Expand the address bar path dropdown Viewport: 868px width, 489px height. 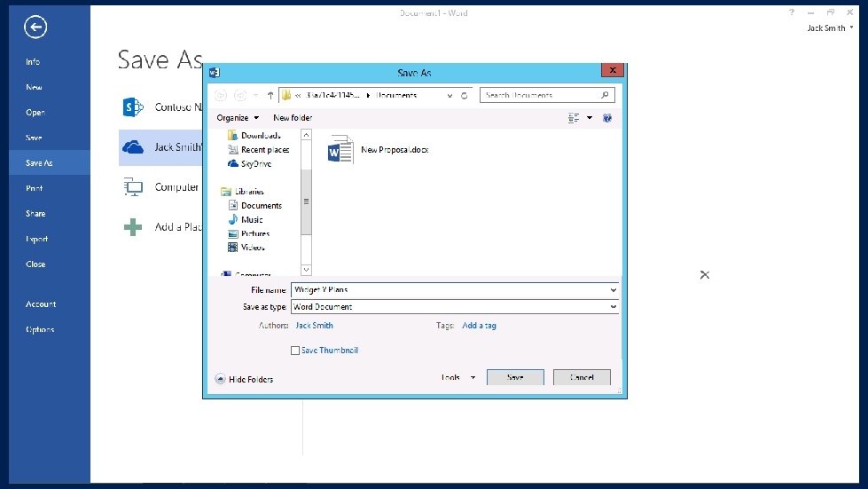[x=450, y=95]
